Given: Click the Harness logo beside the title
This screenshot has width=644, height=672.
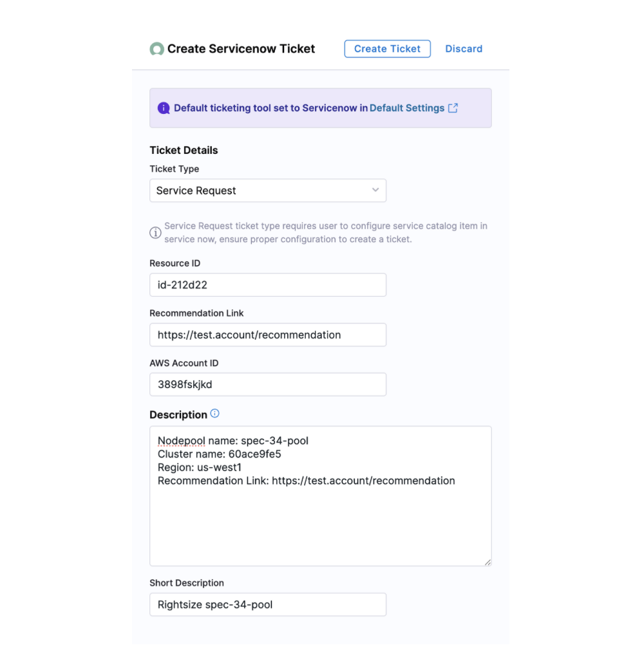Looking at the screenshot, I should [x=156, y=49].
